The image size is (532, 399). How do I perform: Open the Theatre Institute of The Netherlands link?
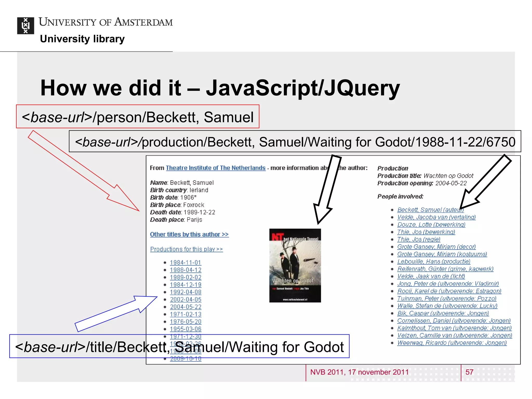click(x=216, y=168)
